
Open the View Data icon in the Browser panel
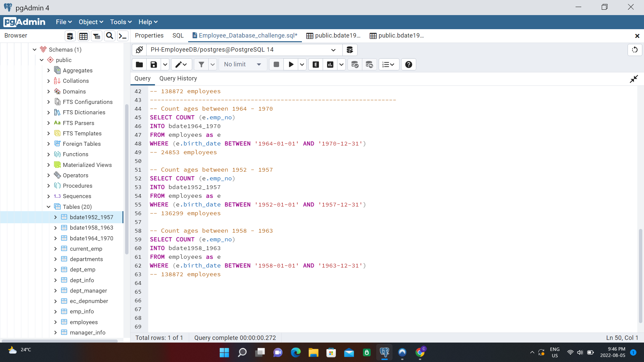pyautogui.click(x=83, y=36)
